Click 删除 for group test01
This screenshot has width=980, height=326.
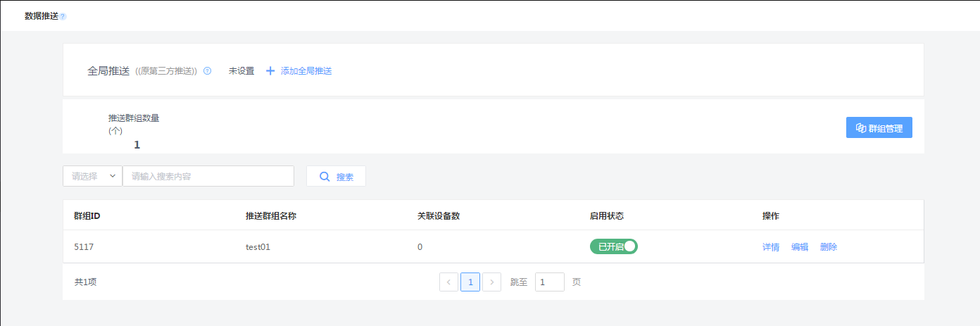tap(829, 247)
